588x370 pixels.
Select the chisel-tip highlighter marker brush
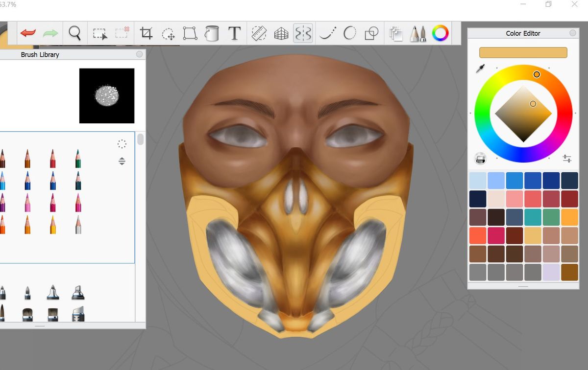point(78,293)
